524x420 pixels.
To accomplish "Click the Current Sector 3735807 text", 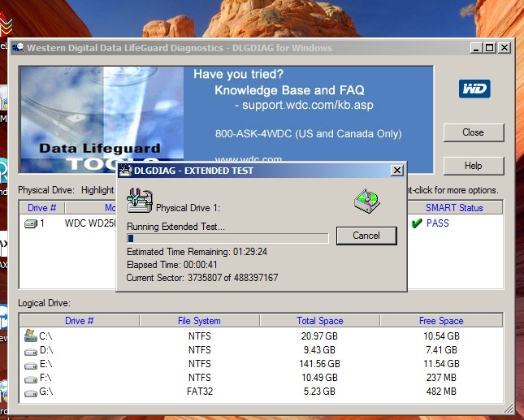I will click(x=202, y=278).
